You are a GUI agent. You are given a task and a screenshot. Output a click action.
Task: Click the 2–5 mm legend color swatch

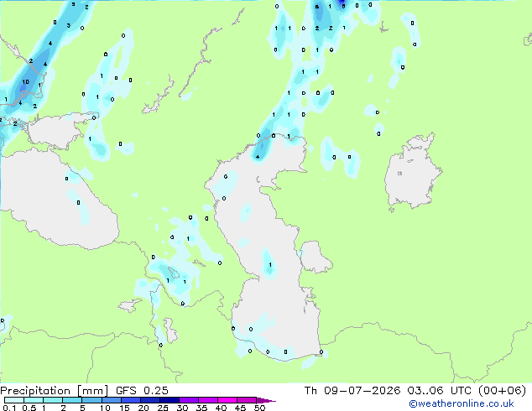(x=72, y=400)
